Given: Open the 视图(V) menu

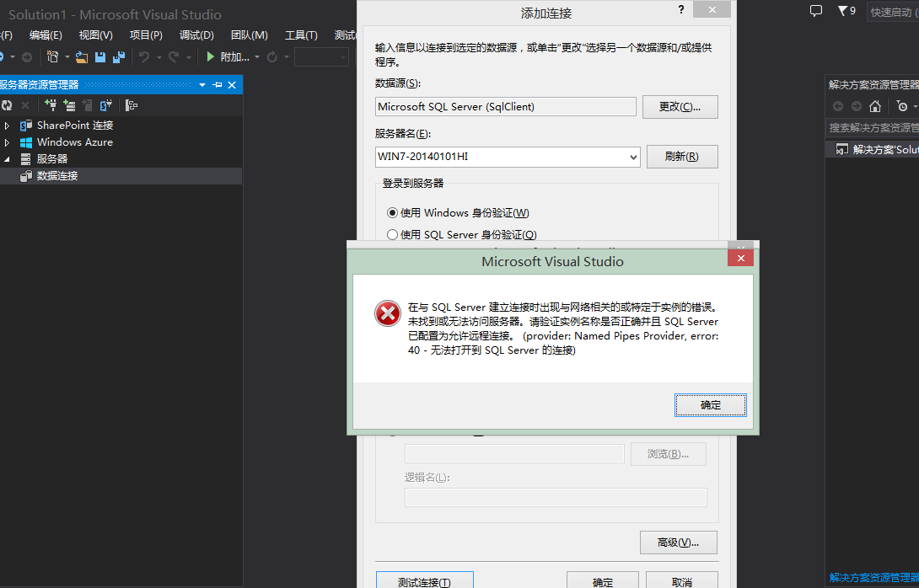Looking at the screenshot, I should click(95, 35).
